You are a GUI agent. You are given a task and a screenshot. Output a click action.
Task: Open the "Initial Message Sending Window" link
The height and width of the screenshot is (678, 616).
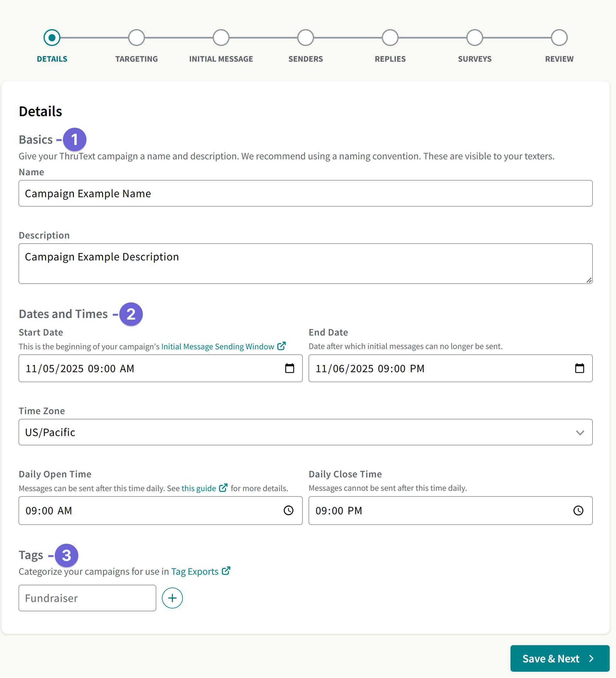point(217,346)
